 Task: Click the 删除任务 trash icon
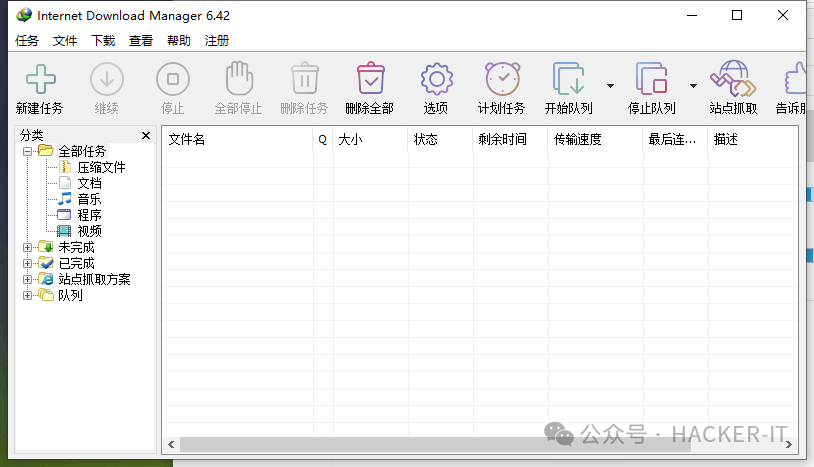(305, 78)
